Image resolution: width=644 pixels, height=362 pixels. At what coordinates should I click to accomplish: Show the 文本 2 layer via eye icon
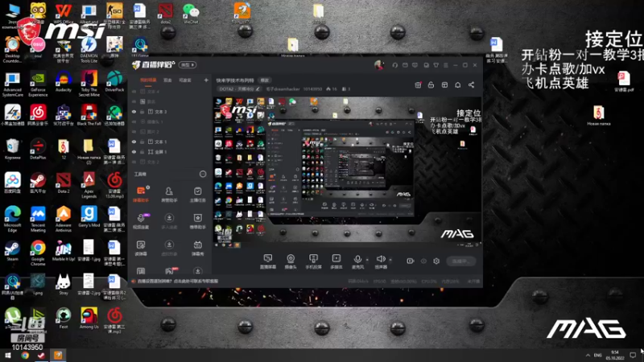pos(134,162)
